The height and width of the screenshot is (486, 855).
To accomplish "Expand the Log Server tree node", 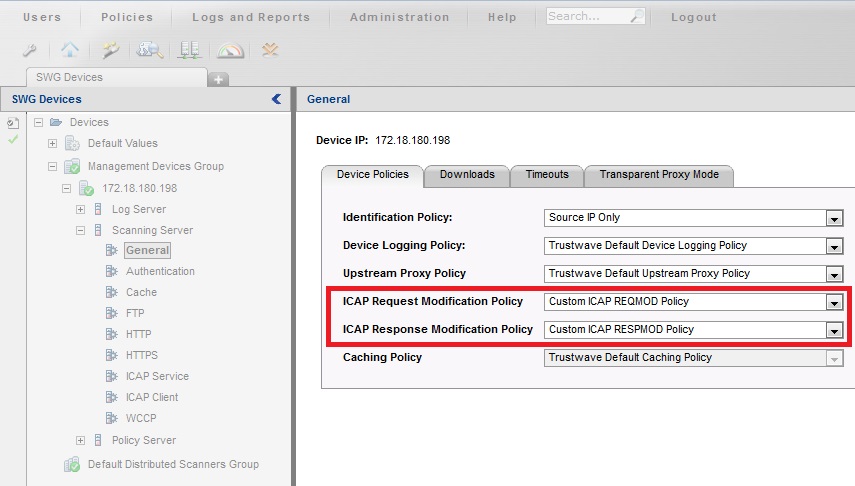I will pos(81,209).
